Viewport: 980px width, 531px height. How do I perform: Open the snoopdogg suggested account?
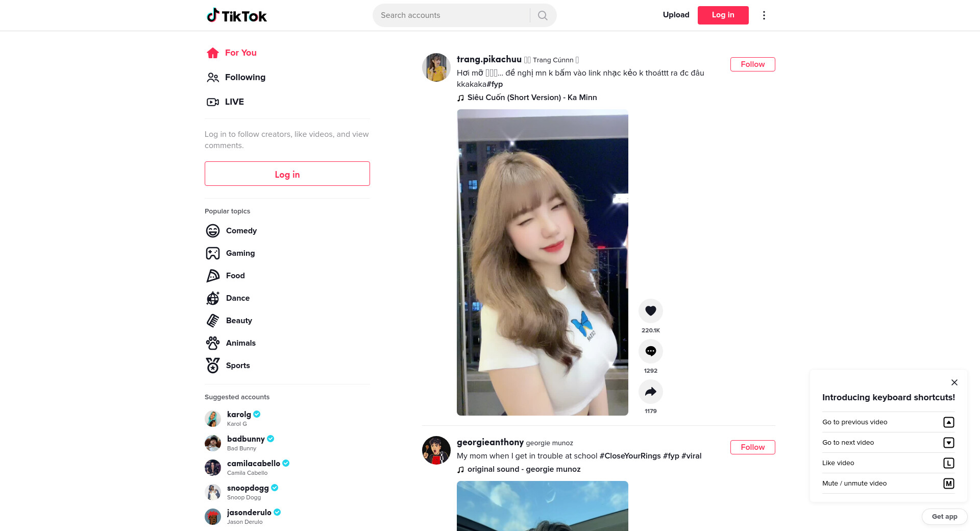tap(248, 488)
